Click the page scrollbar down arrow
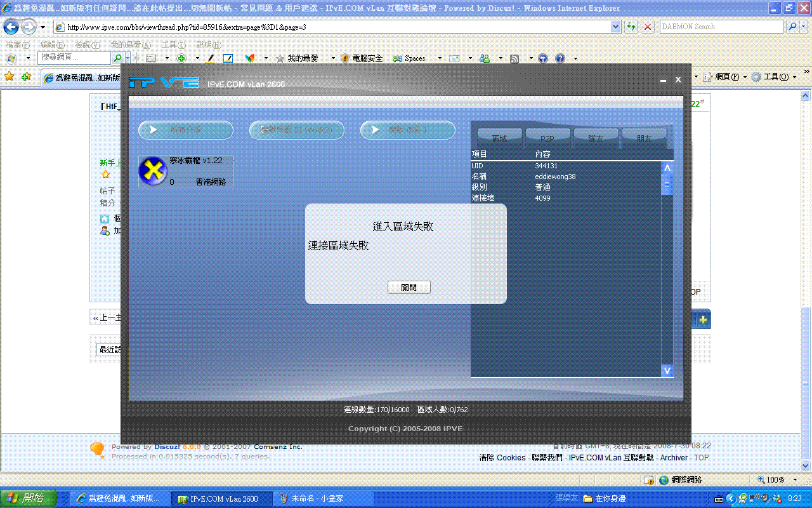This screenshot has width=812, height=508. click(806, 467)
